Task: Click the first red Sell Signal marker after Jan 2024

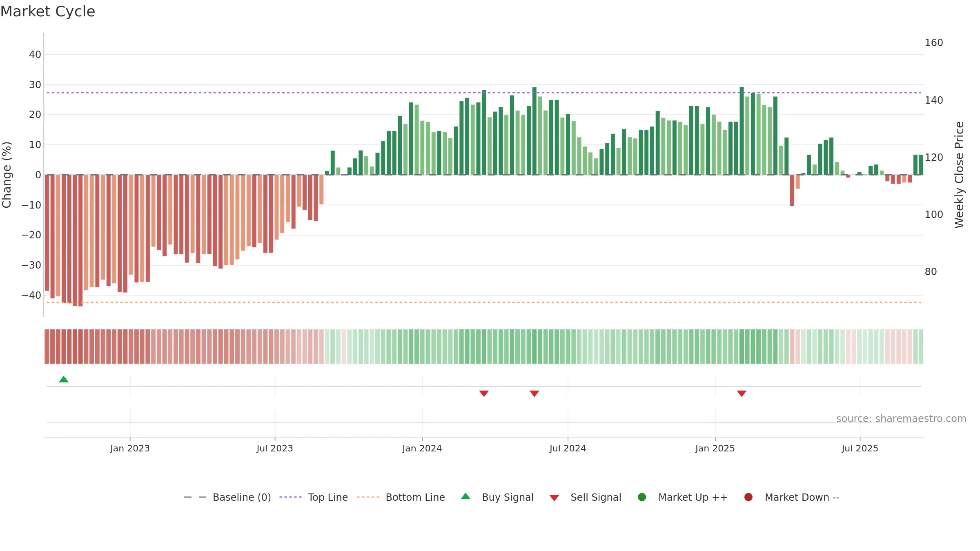Action: [x=484, y=393]
